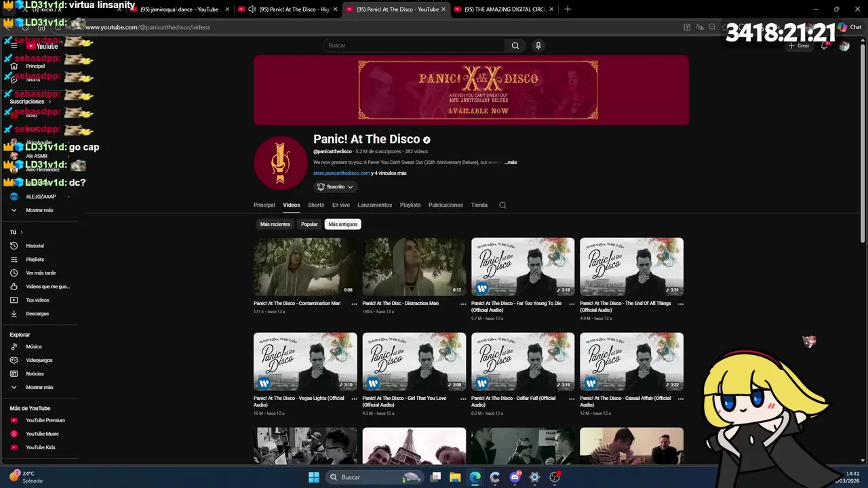Image resolution: width=868 pixels, height=488 pixels.
Task: Open Noticias under Explorar
Action: coord(41,373)
